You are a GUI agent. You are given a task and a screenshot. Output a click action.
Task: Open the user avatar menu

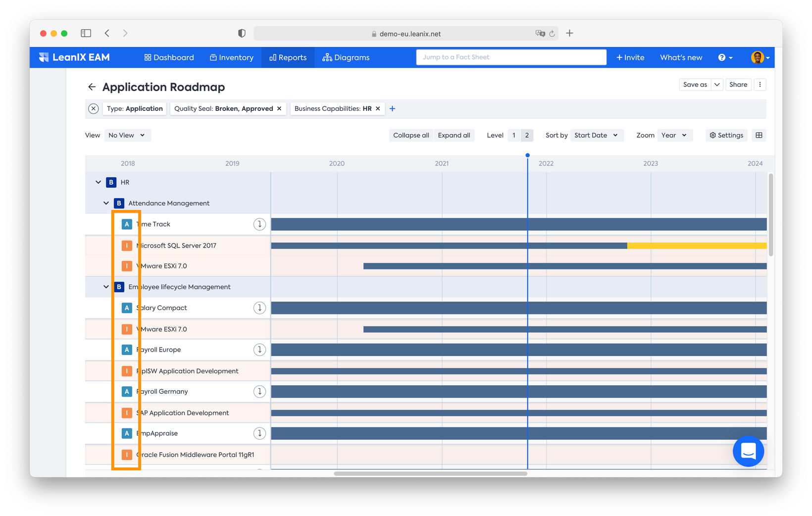coord(760,57)
